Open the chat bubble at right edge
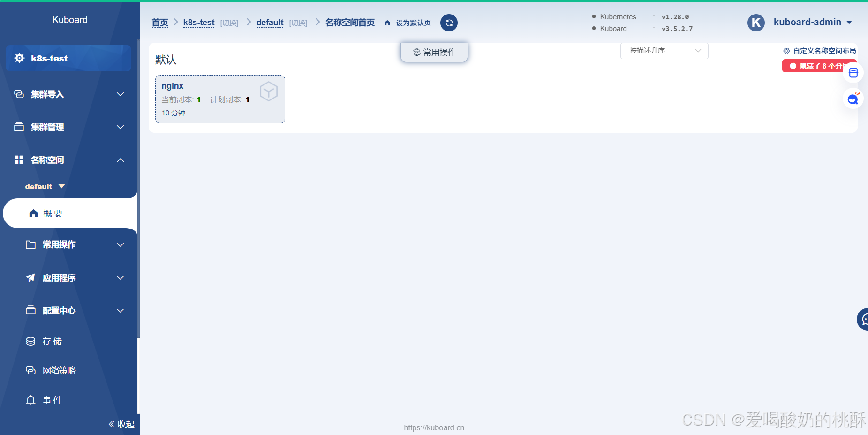This screenshot has height=435, width=868. (x=863, y=320)
